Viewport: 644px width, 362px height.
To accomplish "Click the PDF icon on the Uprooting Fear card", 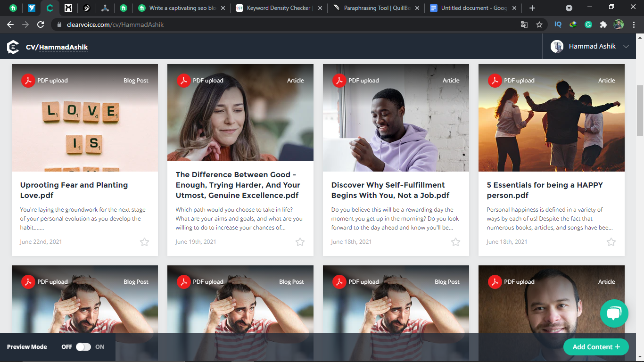I will (28, 81).
